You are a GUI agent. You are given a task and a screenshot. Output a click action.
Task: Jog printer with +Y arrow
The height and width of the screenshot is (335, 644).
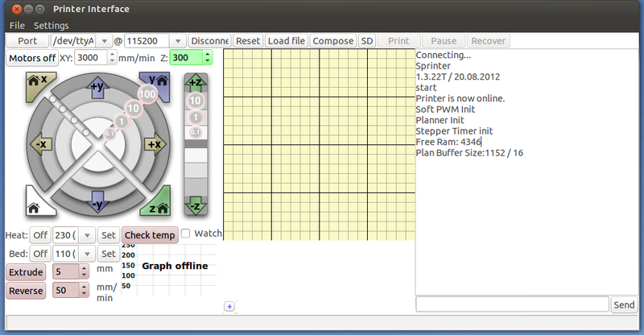[97, 85]
